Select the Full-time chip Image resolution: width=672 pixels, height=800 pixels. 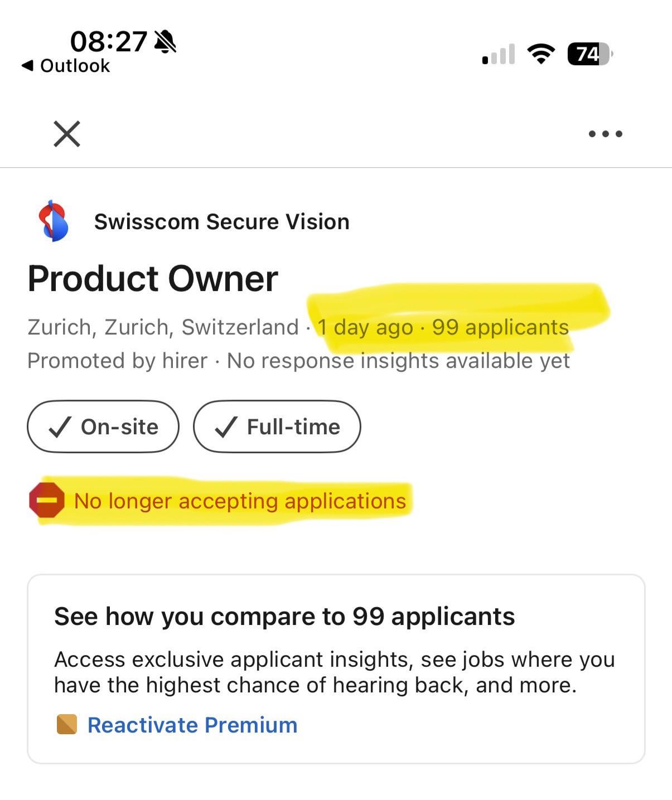click(277, 426)
